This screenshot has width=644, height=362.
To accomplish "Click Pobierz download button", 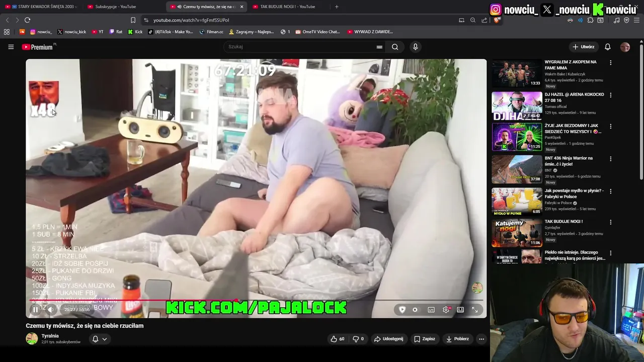I will click(x=457, y=339).
